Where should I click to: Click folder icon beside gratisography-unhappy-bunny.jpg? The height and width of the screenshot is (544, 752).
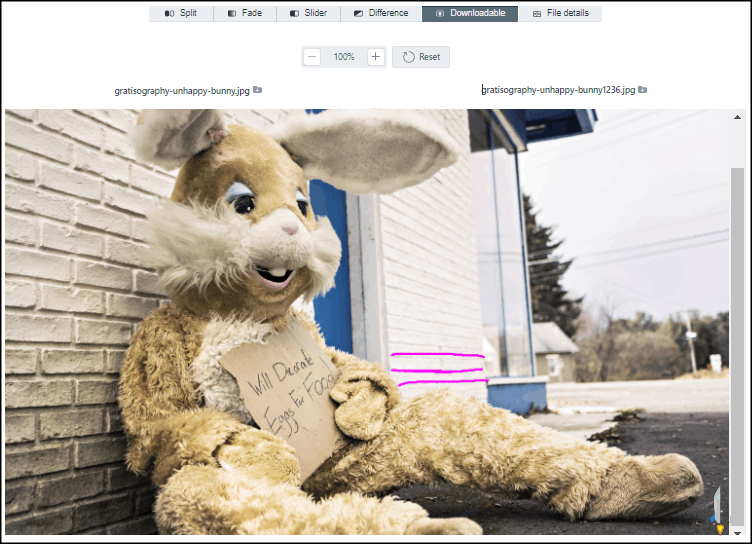[x=258, y=90]
